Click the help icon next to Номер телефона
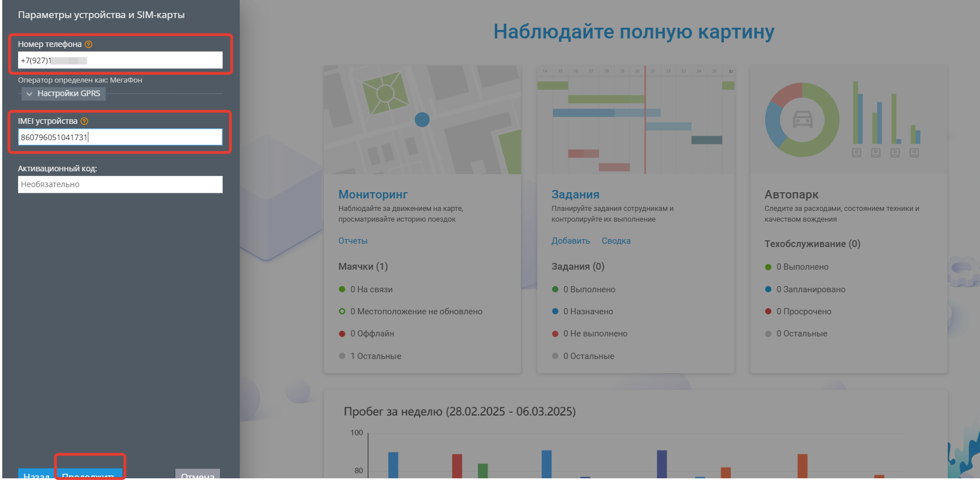The height and width of the screenshot is (480, 980). (x=88, y=44)
